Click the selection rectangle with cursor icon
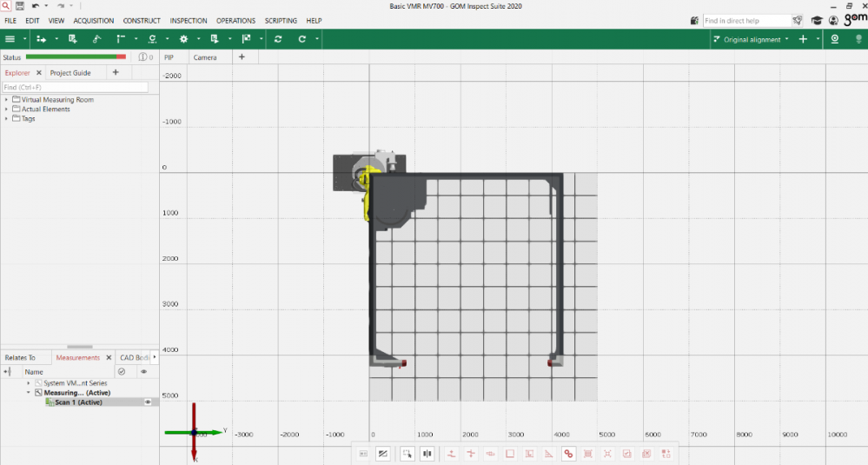 [407, 454]
